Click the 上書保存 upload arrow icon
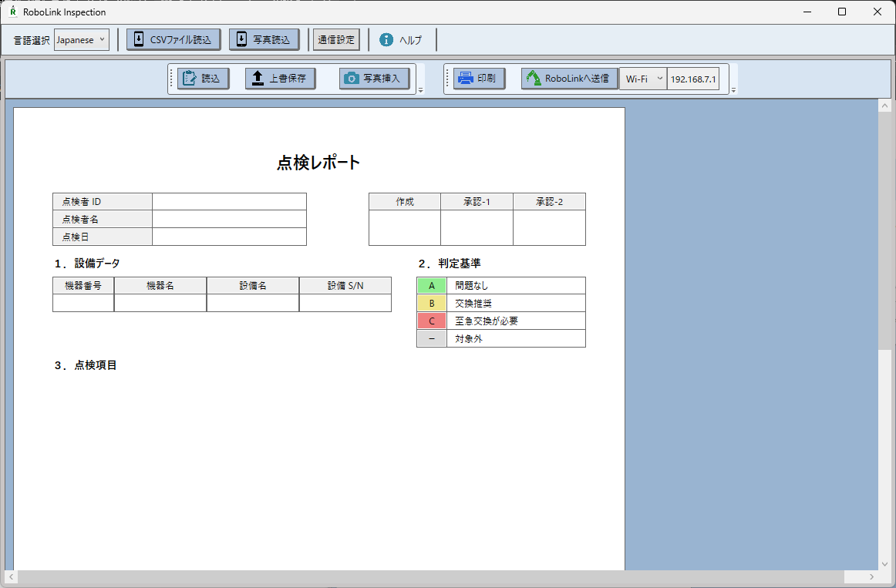Viewport: 896px width, 588px height. tap(258, 78)
